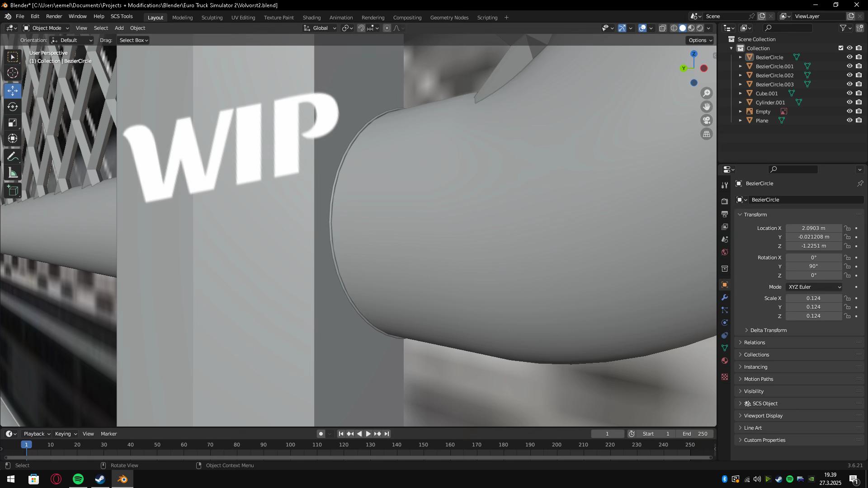The image size is (868, 488).
Task: Click the blue Z axis gizmo dot
Action: click(694, 54)
